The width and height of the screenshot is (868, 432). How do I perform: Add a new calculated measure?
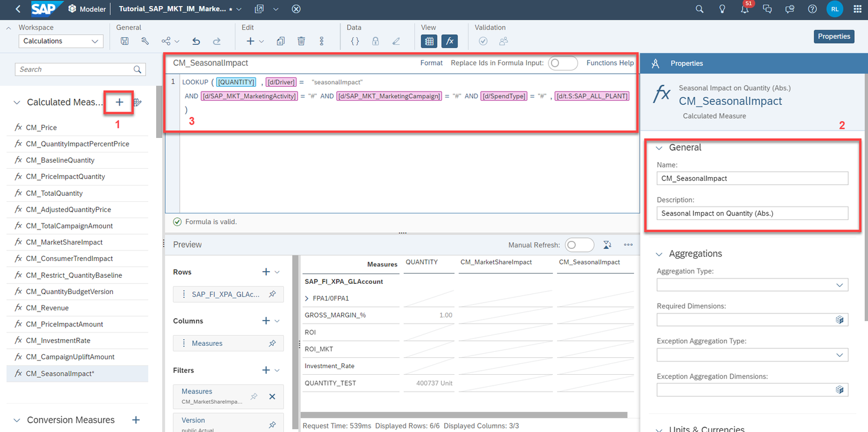tap(119, 102)
